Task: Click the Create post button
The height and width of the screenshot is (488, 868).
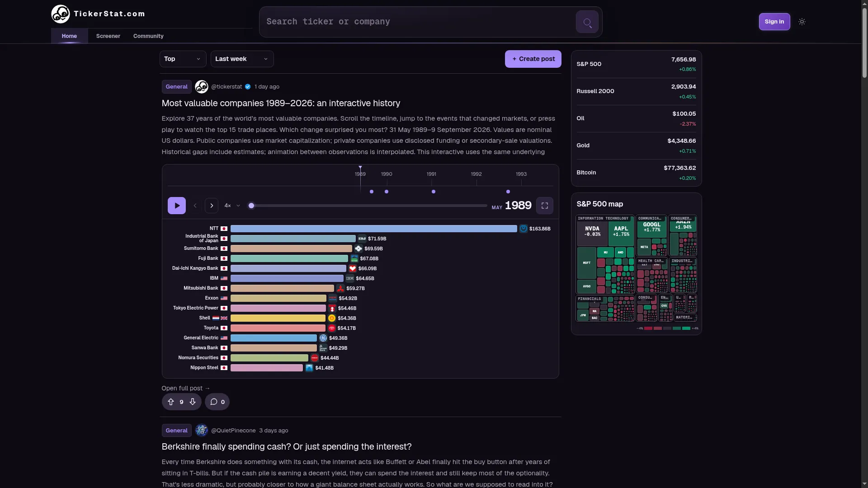Action: 533,59
